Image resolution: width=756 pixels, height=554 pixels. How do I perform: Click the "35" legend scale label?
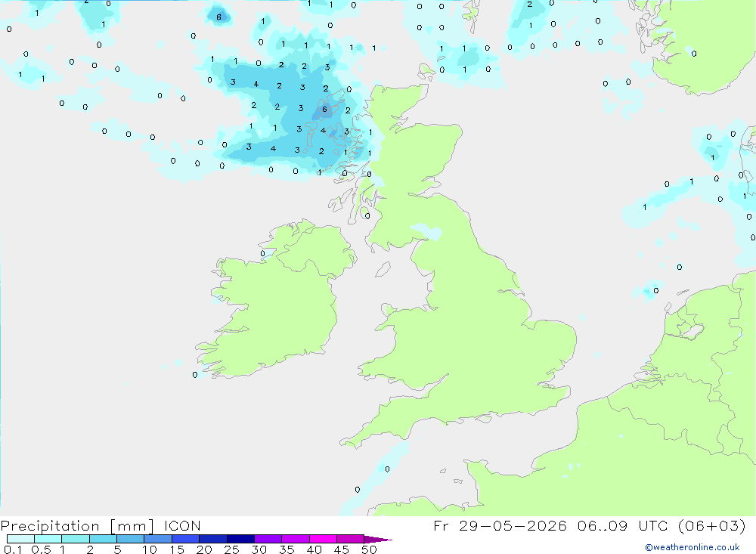[287, 549]
